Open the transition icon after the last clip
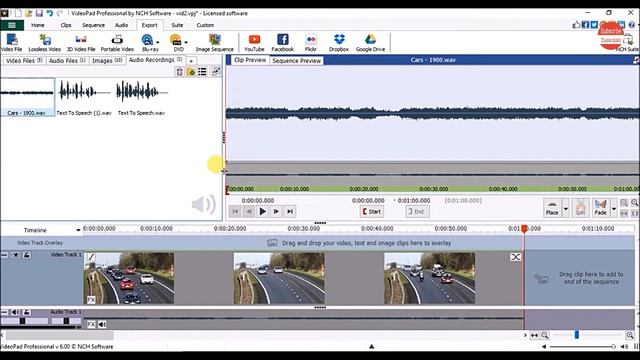The image size is (640, 360). 516,257
